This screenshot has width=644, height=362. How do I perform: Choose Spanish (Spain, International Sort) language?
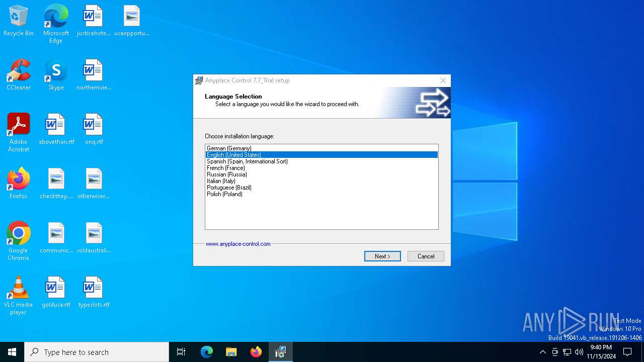click(x=321, y=161)
